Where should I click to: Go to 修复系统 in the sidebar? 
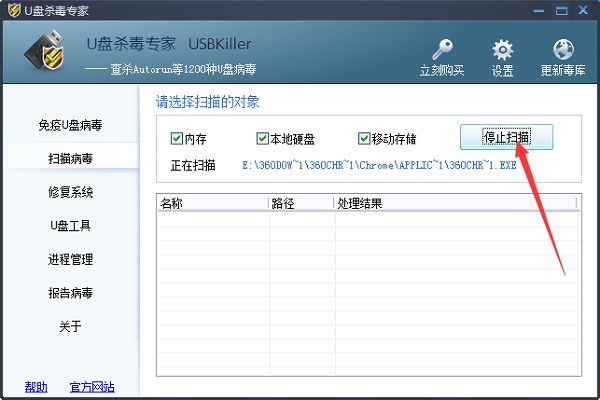click(70, 192)
